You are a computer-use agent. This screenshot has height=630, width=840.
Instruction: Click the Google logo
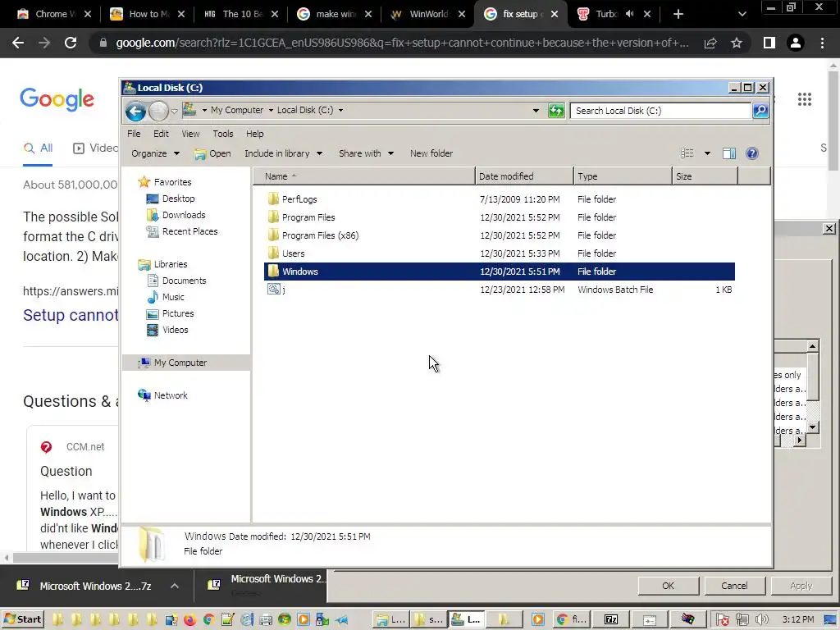pyautogui.click(x=57, y=99)
